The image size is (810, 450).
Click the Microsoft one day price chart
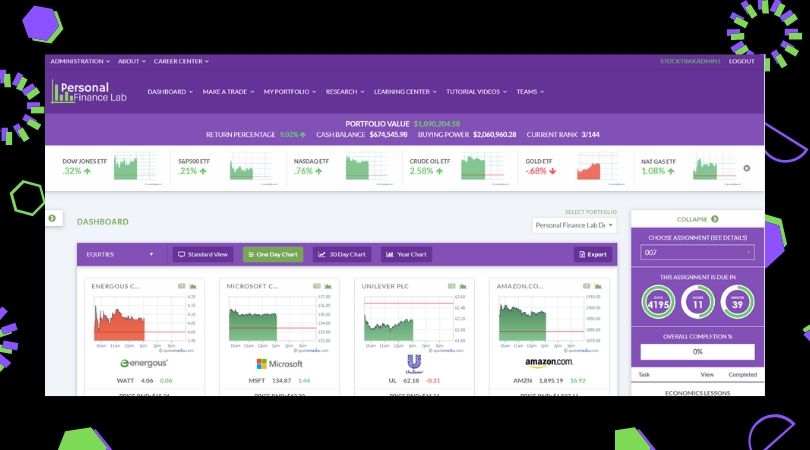pyautogui.click(x=280, y=323)
